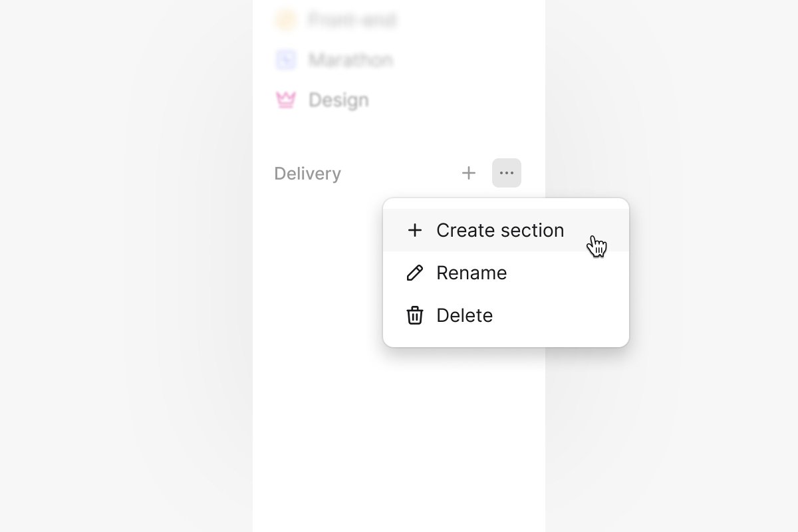Open the Front-end project label
Screen dimensions: 798x532
point(352,20)
